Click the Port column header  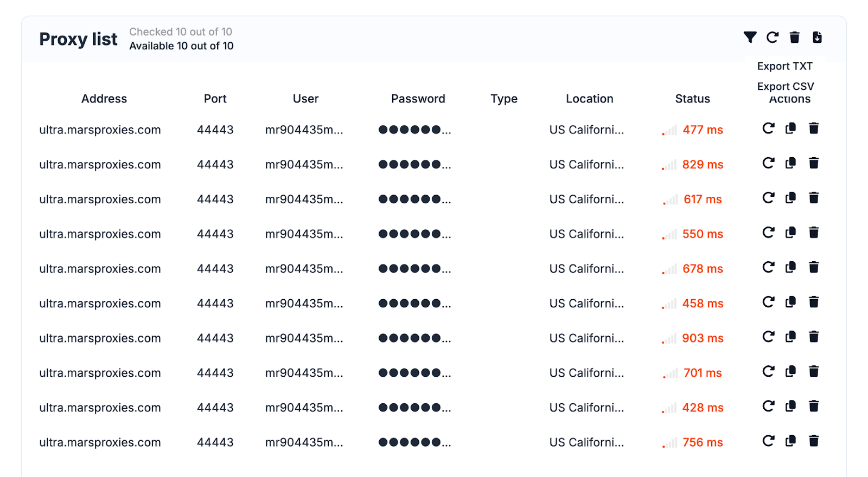click(x=215, y=99)
